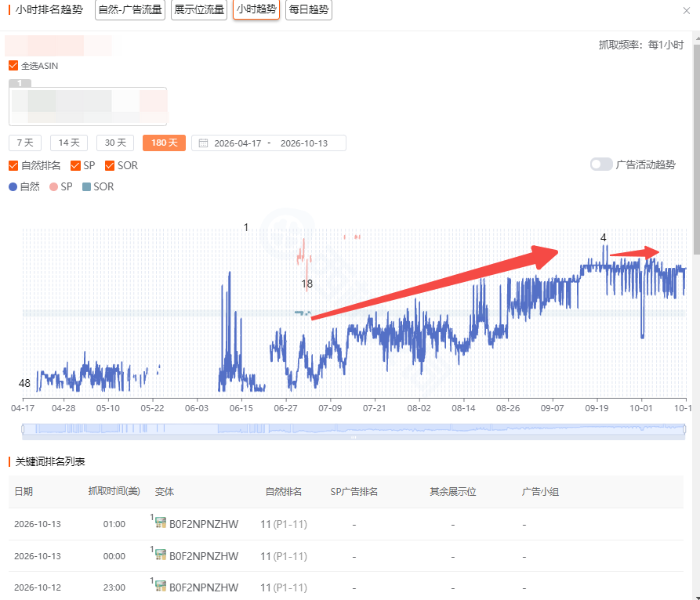700x600 pixels.
Task: Click product thumbnail in 23:00 row
Action: (161, 586)
